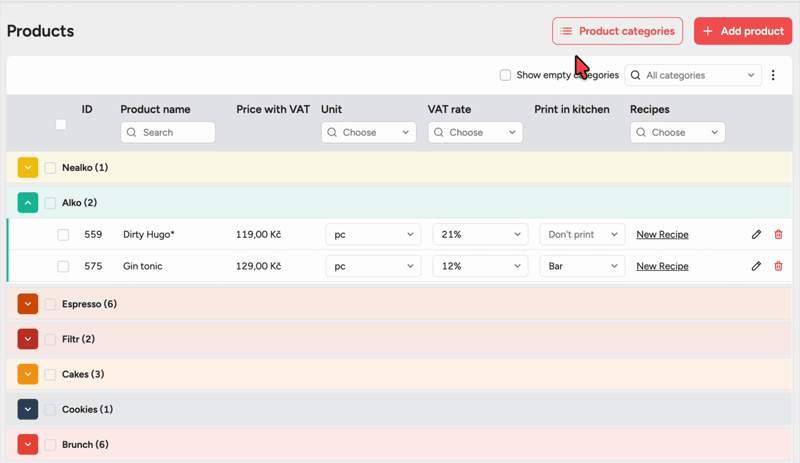Edit Gin tonic with the pencil icon
The image size is (800, 463).
(756, 266)
